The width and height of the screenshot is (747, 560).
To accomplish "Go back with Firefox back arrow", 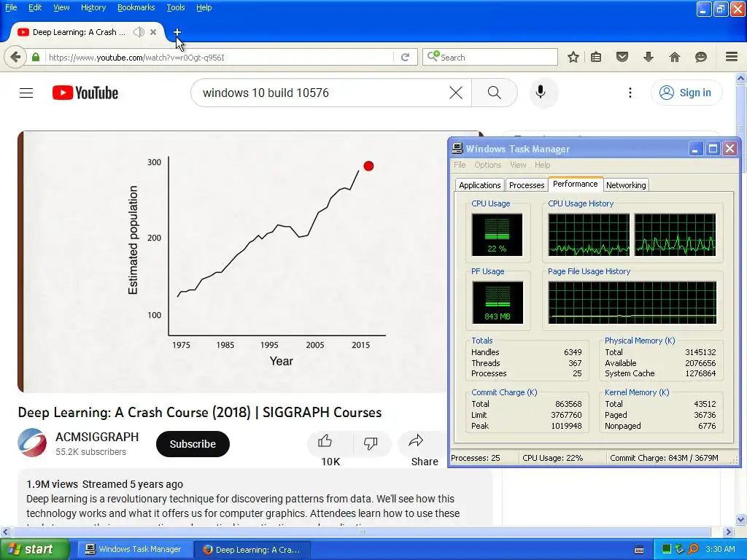I will point(15,57).
